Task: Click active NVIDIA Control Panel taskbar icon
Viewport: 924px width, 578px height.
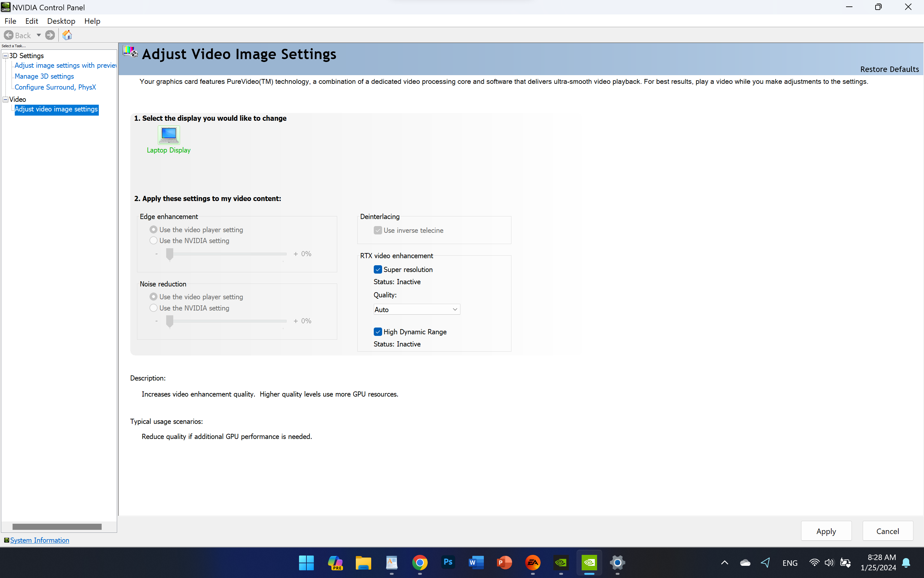Action: [x=589, y=563]
